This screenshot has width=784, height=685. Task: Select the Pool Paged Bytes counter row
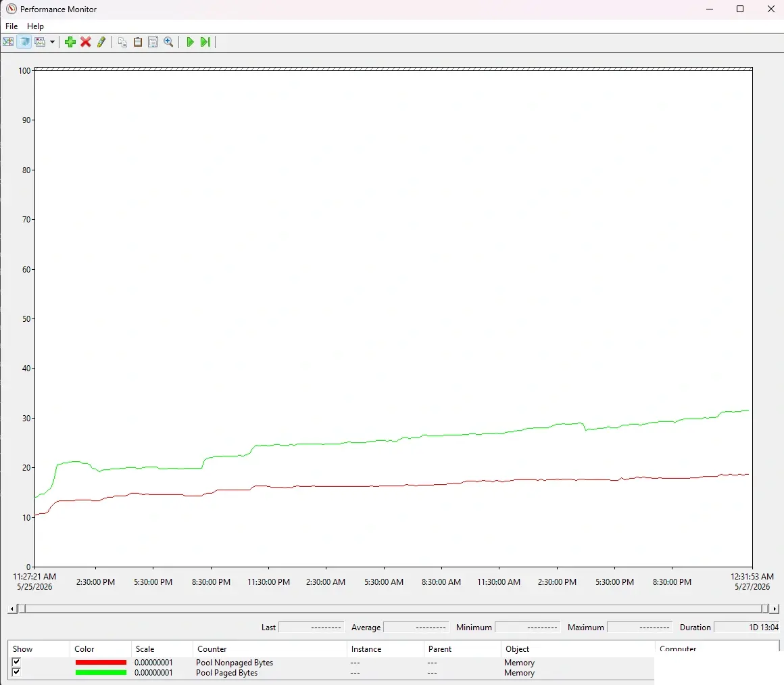(x=331, y=673)
